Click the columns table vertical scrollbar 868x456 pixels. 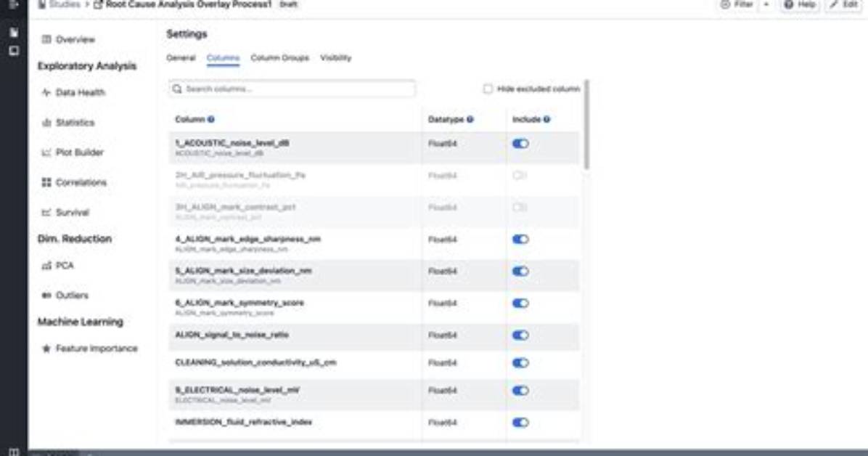pos(587,125)
